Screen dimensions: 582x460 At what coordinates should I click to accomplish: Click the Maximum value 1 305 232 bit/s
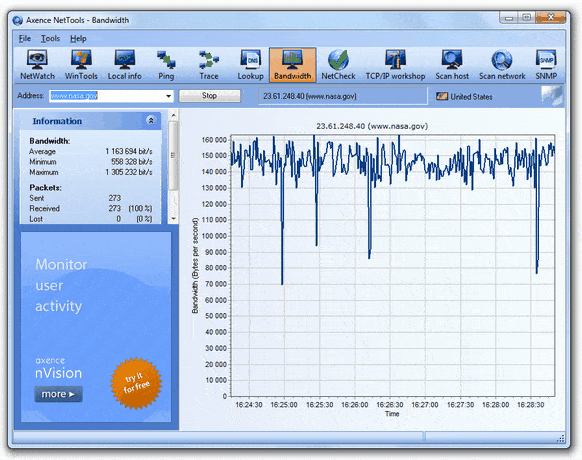[x=128, y=172]
